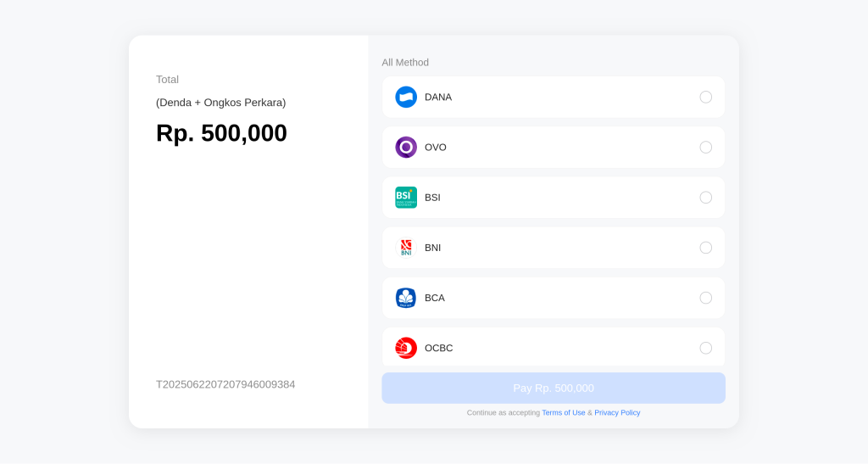868x464 pixels.
Task: Click the teal BSI bank logo
Action: pos(406,197)
